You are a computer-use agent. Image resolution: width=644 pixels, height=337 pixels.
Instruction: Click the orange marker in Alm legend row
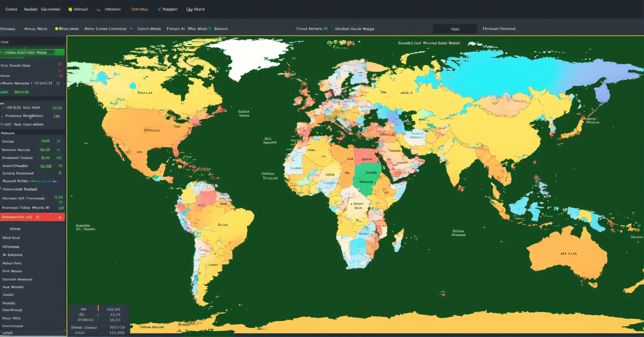coord(98,308)
